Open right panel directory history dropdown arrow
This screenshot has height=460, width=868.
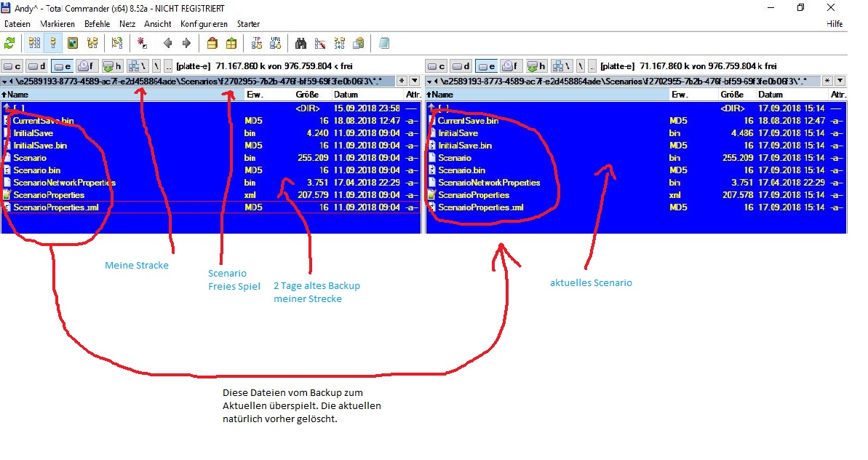click(x=840, y=81)
